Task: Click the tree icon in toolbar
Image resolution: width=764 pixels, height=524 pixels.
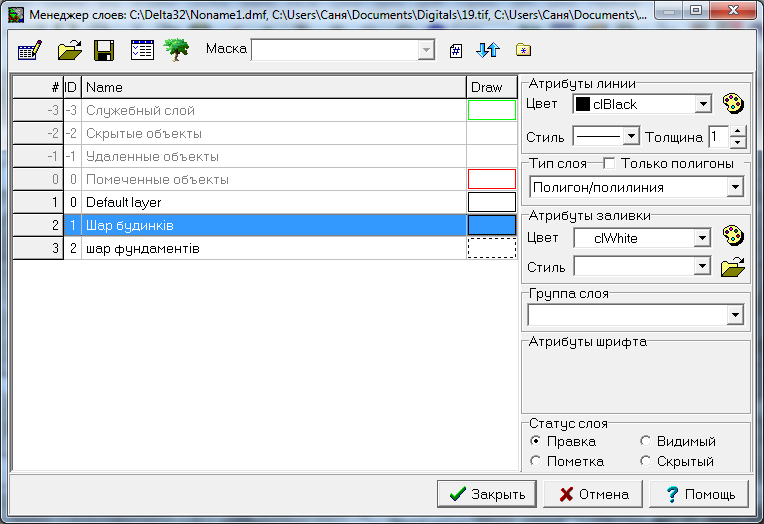Action: [x=176, y=50]
